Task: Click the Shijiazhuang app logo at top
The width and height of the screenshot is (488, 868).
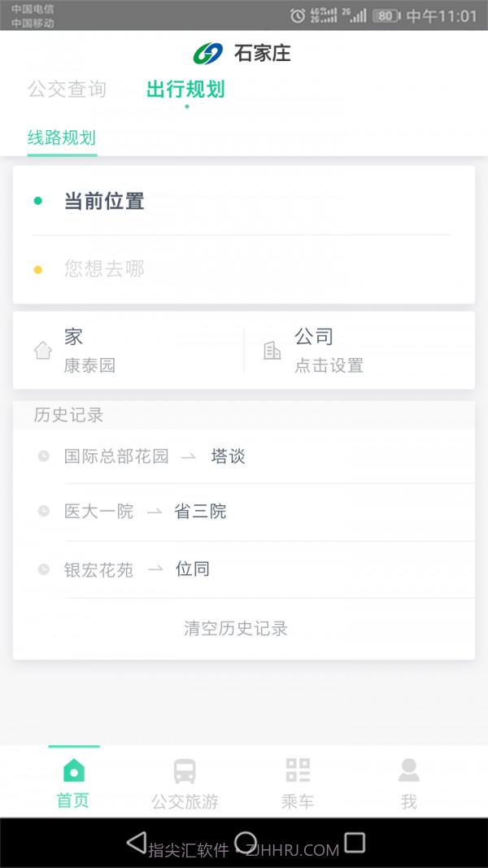Action: click(207, 53)
